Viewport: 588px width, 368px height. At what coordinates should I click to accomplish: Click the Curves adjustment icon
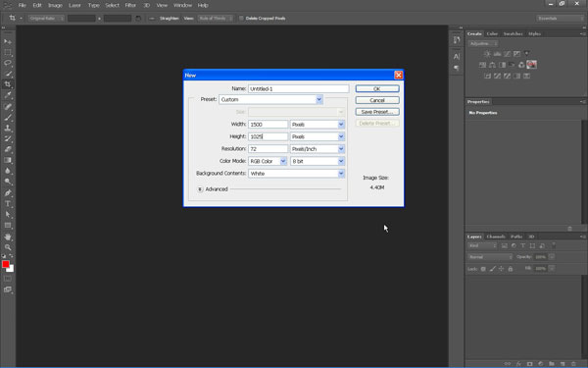507,54
